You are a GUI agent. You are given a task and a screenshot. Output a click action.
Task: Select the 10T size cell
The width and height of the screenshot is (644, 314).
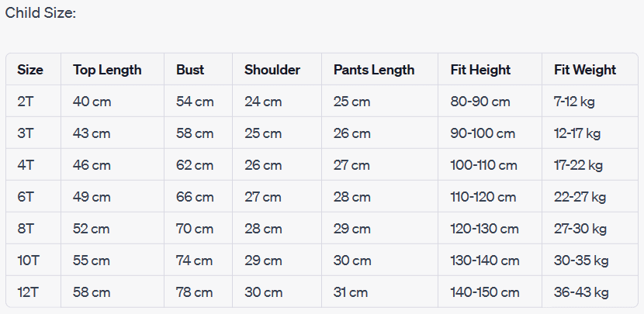click(28, 261)
